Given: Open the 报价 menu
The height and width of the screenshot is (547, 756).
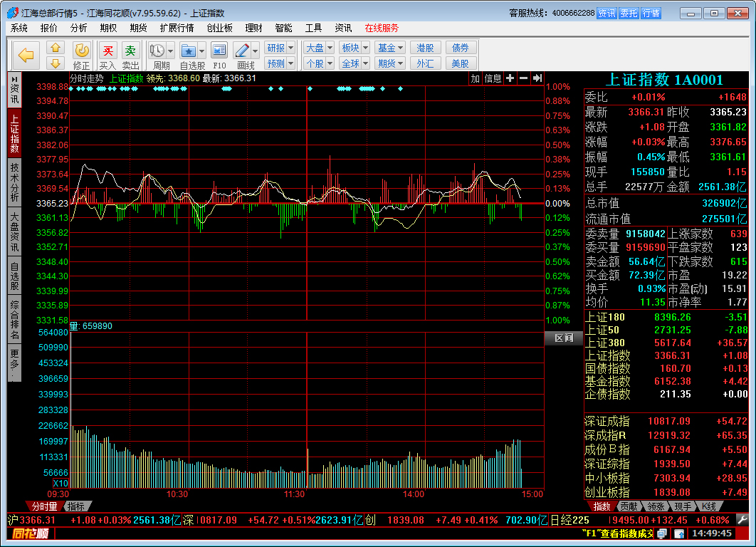Looking at the screenshot, I should 48,28.
